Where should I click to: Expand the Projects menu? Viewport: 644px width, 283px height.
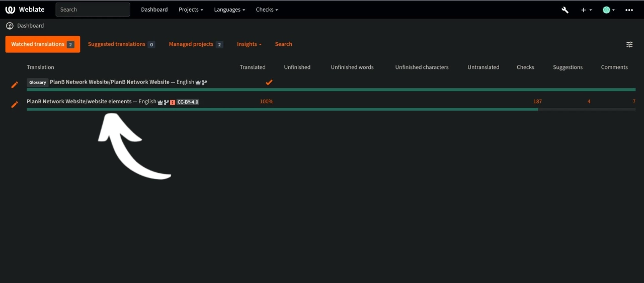click(191, 10)
